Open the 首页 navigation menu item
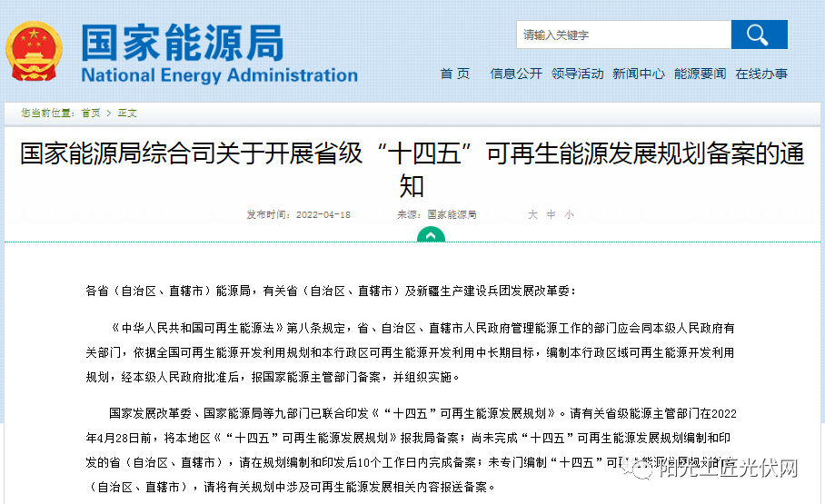Screen dimensions: 825x504 [x=455, y=74]
